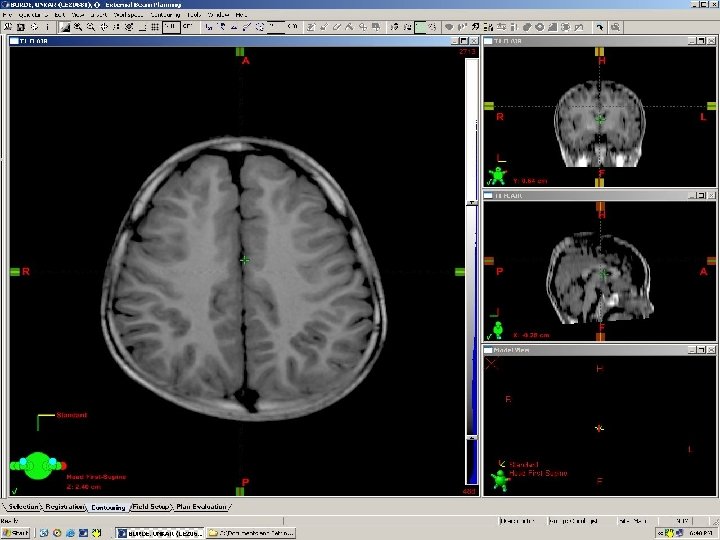The width and height of the screenshot is (720, 540).
Task: Open the Tools menu
Action: tap(194, 15)
